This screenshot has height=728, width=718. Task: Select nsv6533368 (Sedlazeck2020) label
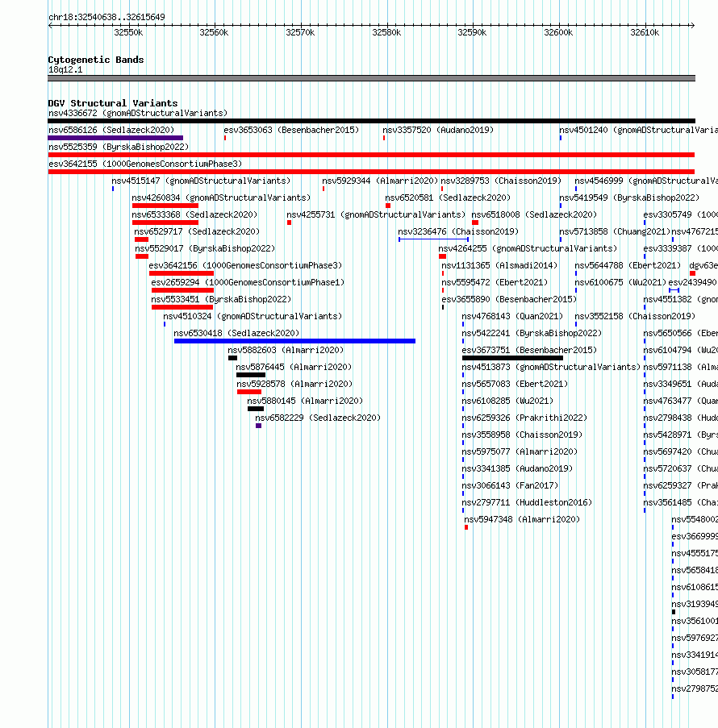click(194, 215)
